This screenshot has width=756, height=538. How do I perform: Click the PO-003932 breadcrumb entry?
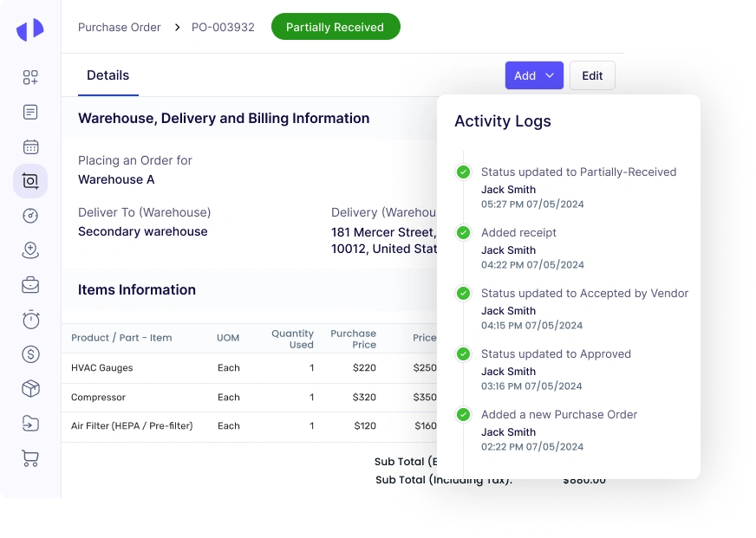(x=223, y=27)
